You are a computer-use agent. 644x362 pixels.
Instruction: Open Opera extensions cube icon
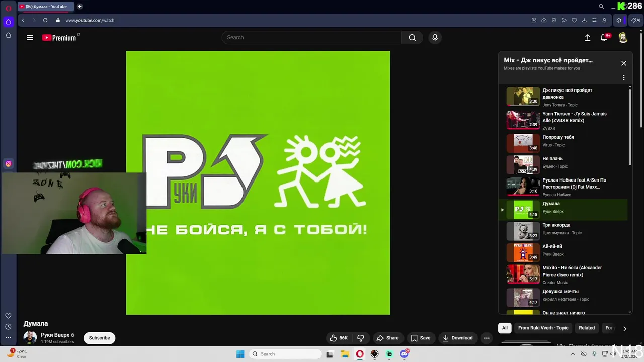coord(619,20)
